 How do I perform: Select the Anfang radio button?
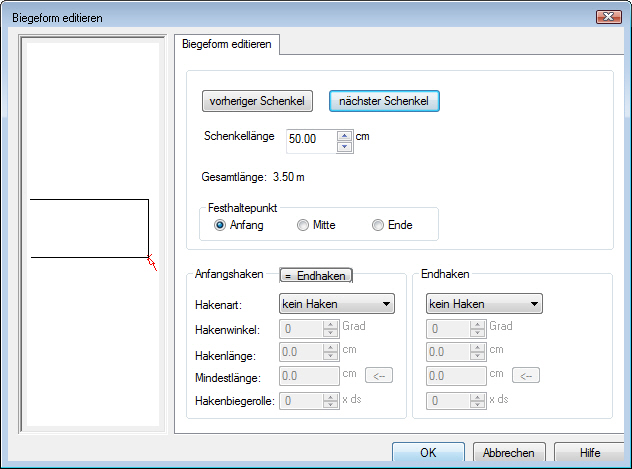point(220,225)
